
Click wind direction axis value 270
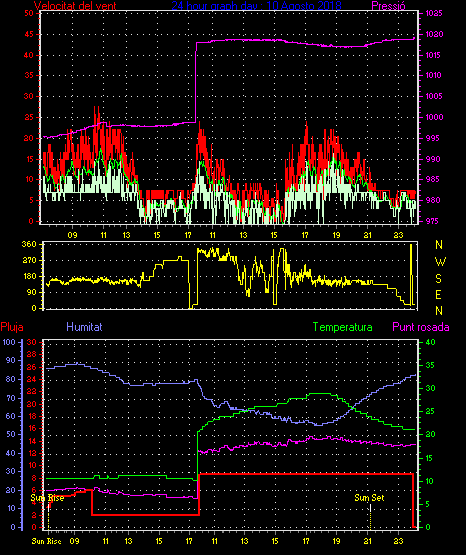tap(29, 260)
